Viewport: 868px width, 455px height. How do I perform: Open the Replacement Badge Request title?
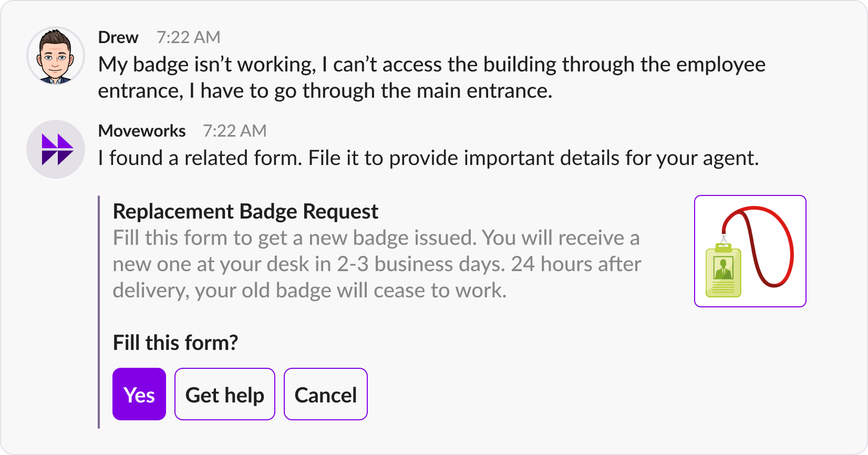pos(245,211)
